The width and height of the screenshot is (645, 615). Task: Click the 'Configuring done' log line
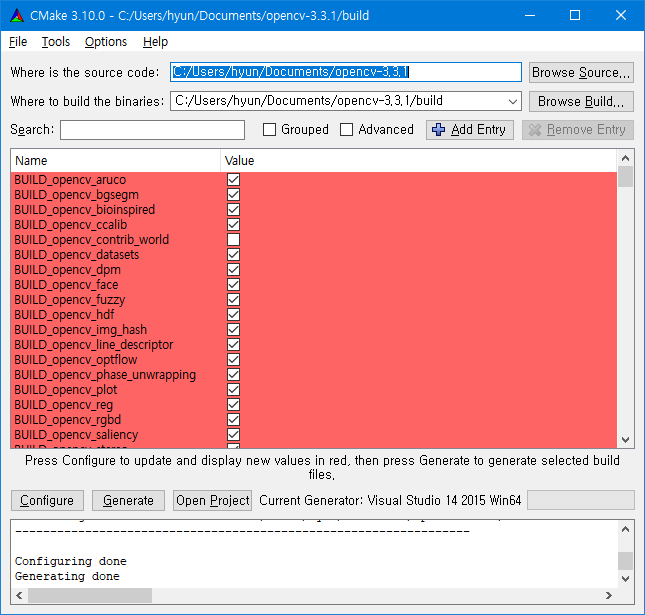point(71,562)
